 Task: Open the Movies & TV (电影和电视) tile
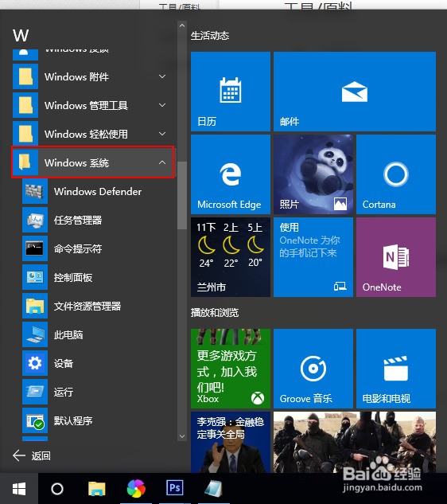tap(396, 369)
